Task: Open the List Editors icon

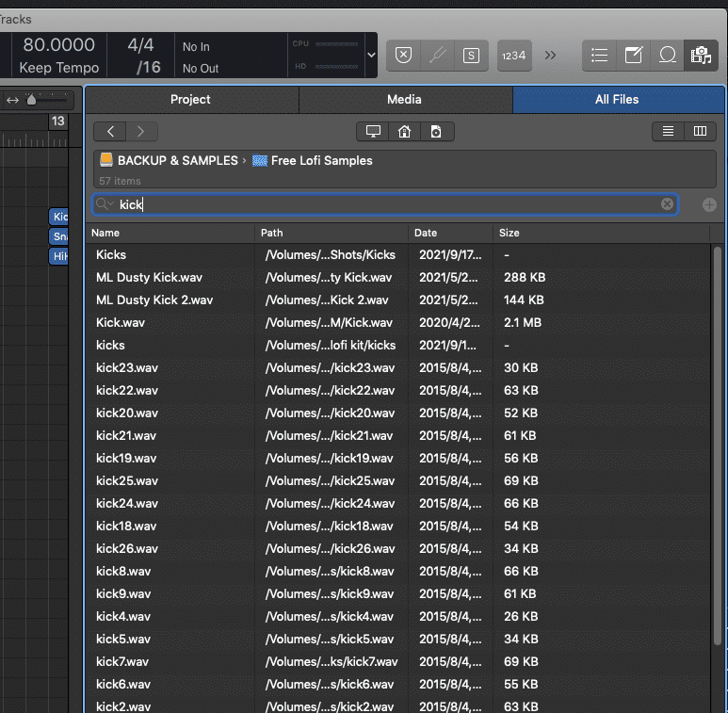Action: pyautogui.click(x=599, y=56)
